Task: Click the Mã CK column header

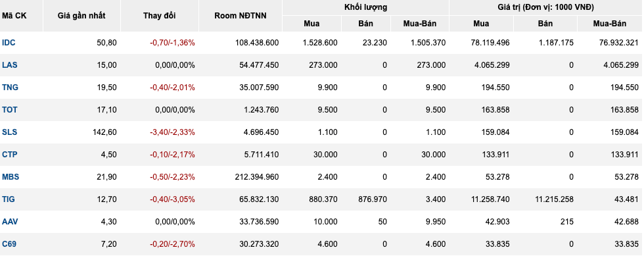Action: pyautogui.click(x=14, y=16)
